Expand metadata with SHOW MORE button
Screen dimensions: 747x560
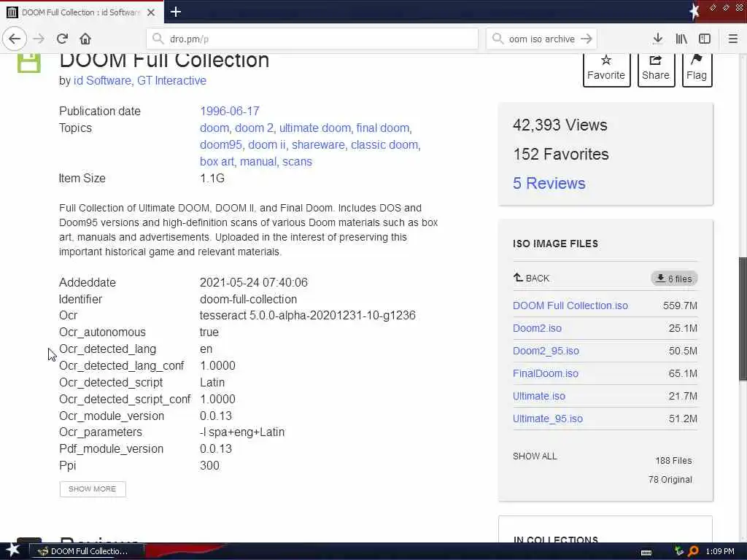(x=93, y=489)
